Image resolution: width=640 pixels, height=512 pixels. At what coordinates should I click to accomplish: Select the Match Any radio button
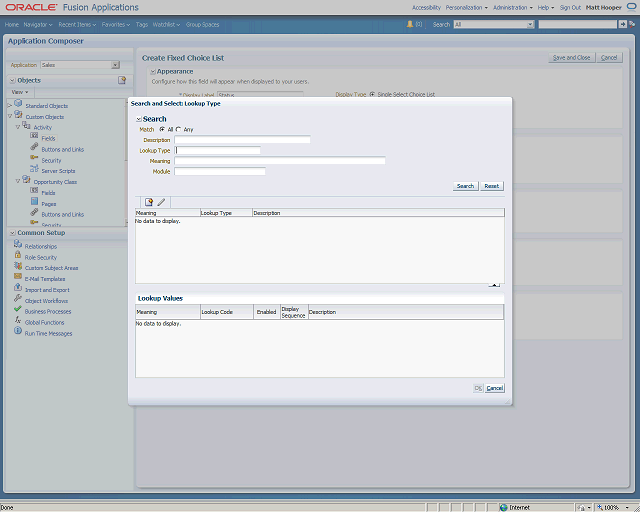click(178, 129)
